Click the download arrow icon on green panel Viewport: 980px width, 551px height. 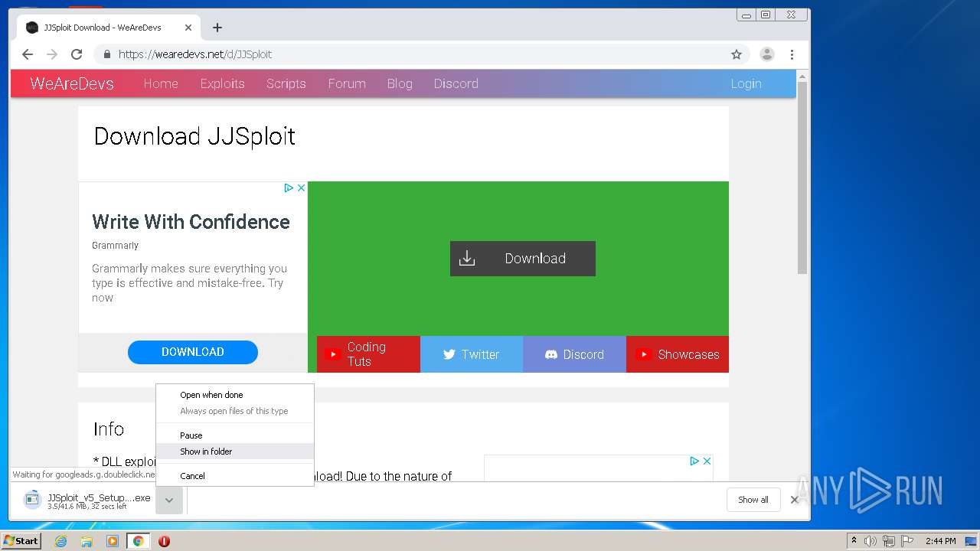(467, 259)
